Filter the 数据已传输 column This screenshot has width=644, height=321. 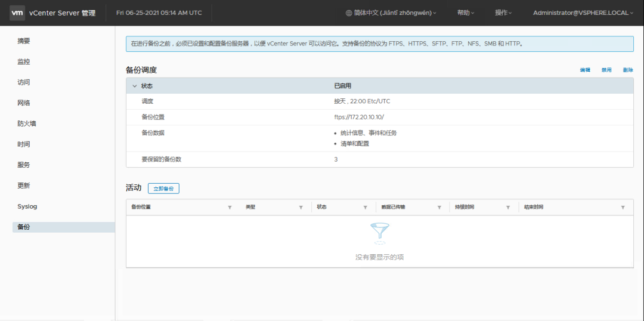(x=439, y=208)
